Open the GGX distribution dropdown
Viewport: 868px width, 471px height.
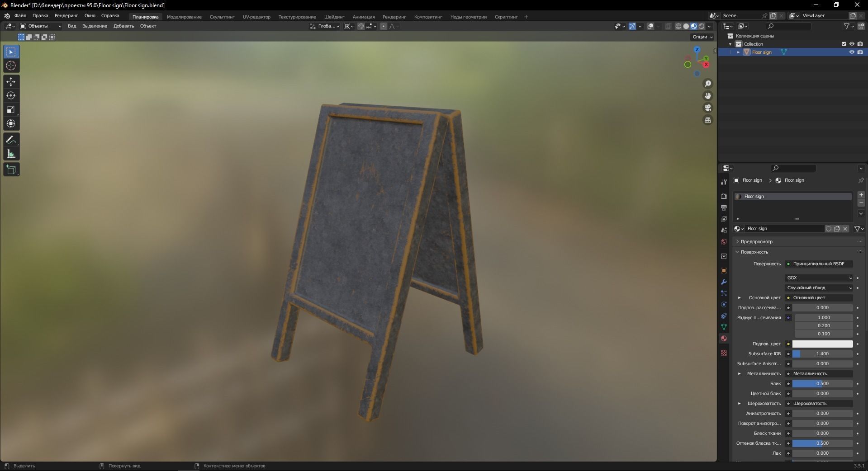818,278
